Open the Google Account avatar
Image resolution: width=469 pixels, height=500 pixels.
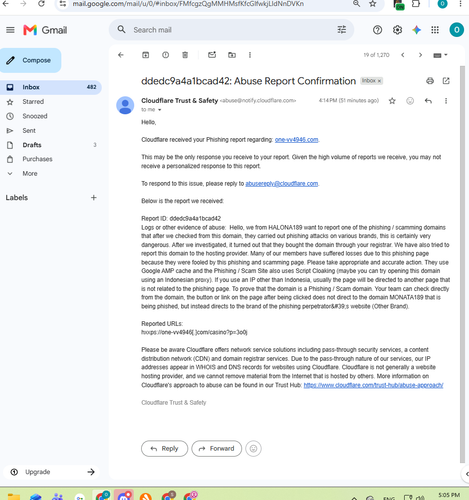[x=456, y=30]
